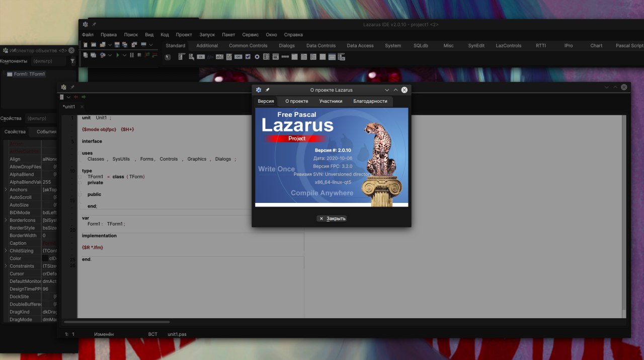644x360 pixels.
Task: Click the Step Over debug icon
Action: coord(154,55)
